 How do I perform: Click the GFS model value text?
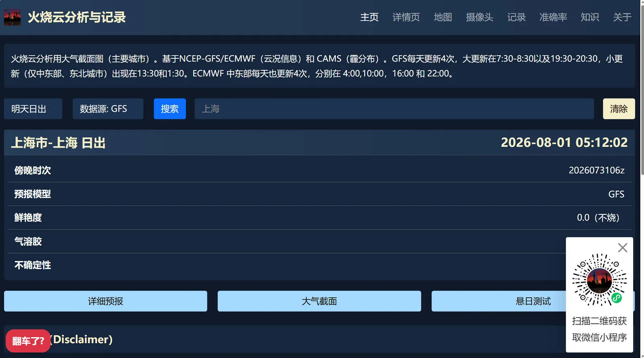pos(616,194)
